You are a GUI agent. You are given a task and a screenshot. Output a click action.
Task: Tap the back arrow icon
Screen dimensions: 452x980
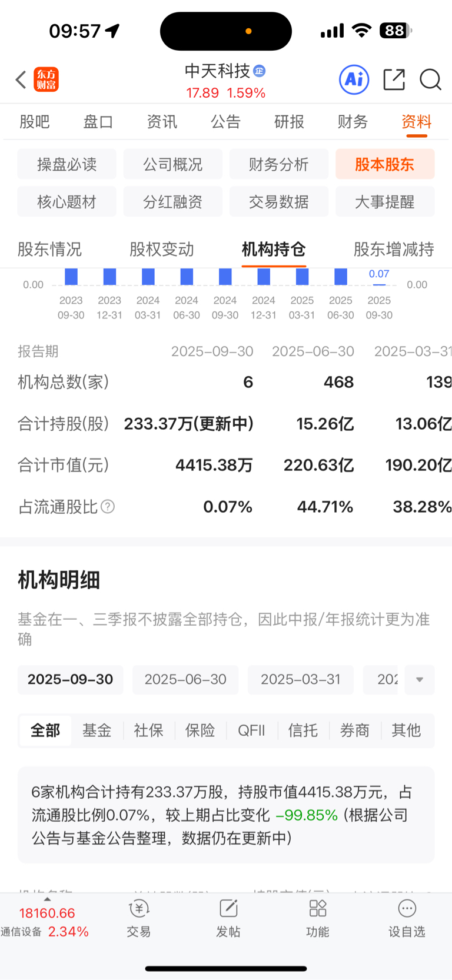(21, 79)
